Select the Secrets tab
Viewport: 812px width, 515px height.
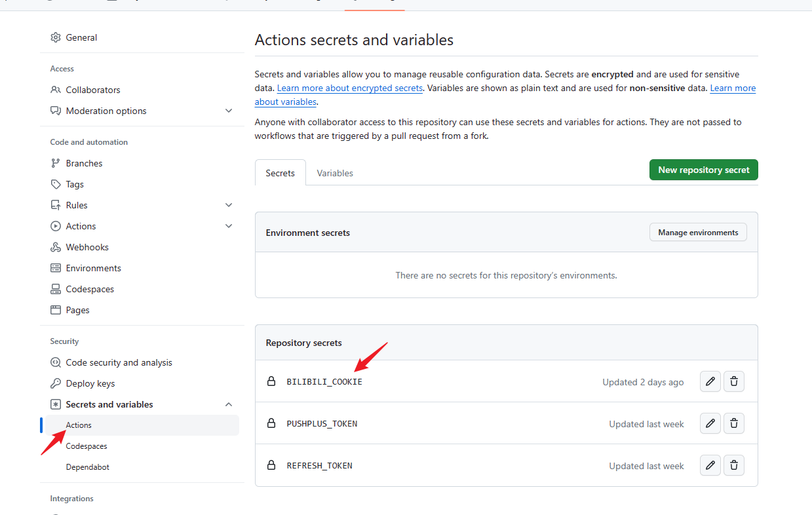[280, 173]
